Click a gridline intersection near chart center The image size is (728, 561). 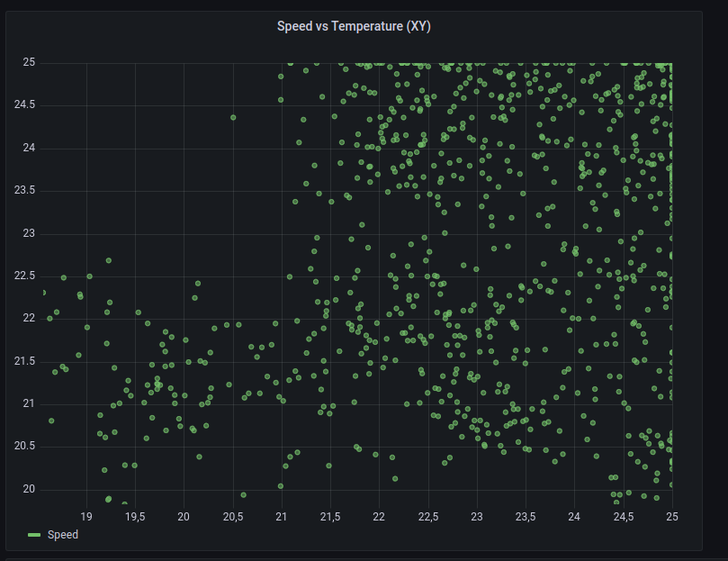(x=379, y=275)
